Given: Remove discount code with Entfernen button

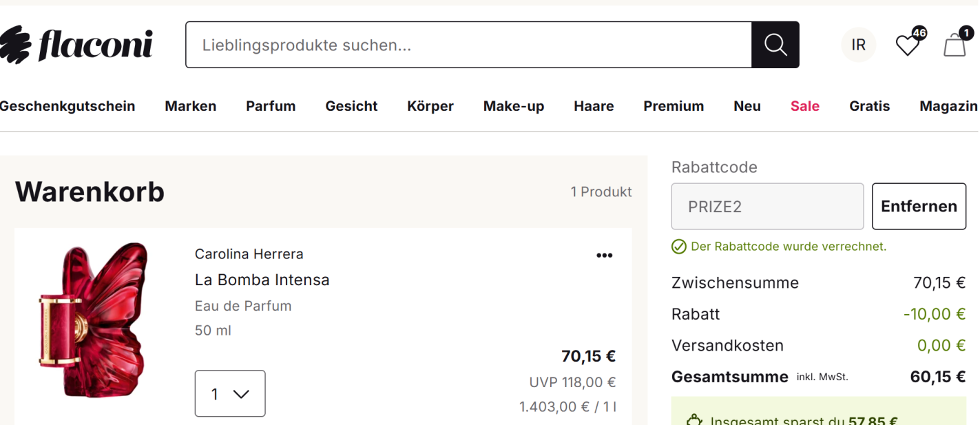Looking at the screenshot, I should click(x=919, y=206).
